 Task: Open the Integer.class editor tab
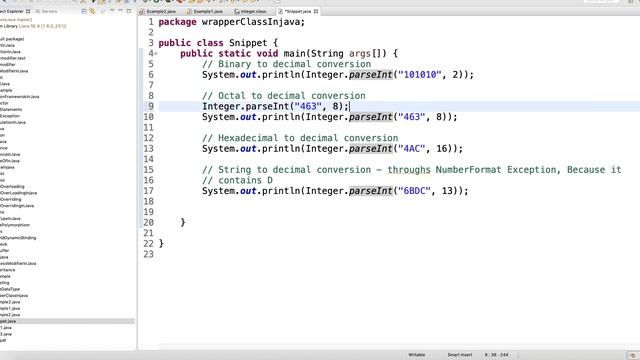tap(250, 11)
